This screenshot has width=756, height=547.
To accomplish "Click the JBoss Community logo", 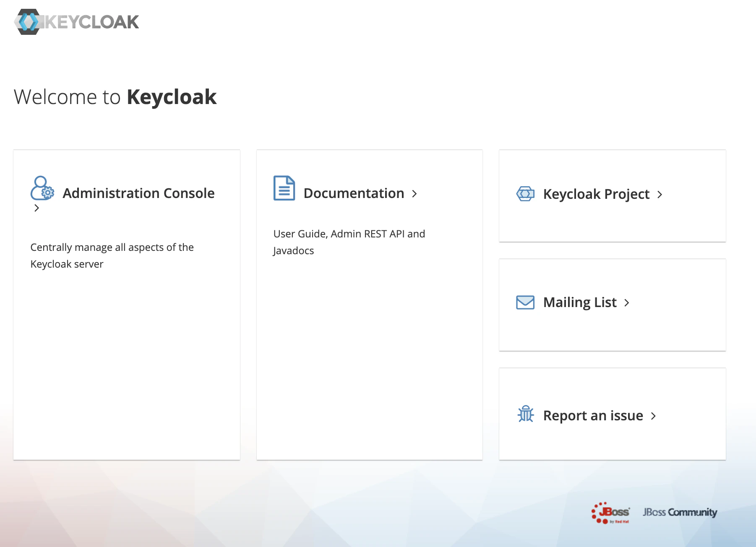I will [680, 512].
